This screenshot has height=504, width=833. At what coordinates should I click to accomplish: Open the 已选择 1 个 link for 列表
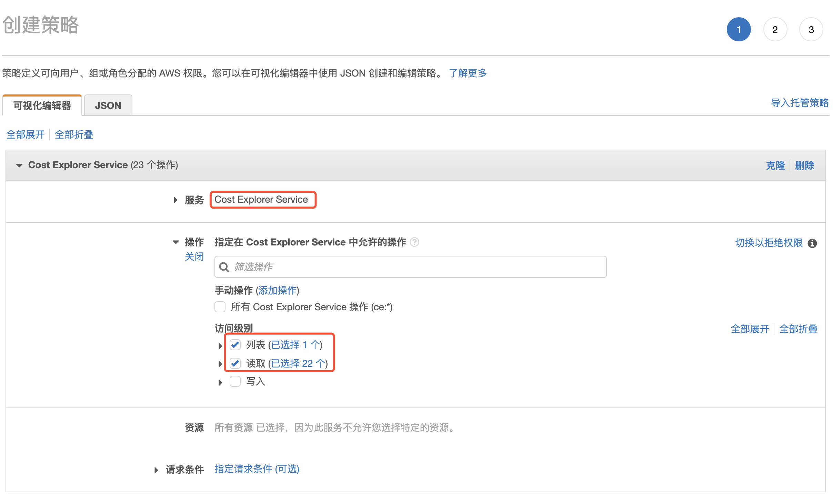pos(295,345)
